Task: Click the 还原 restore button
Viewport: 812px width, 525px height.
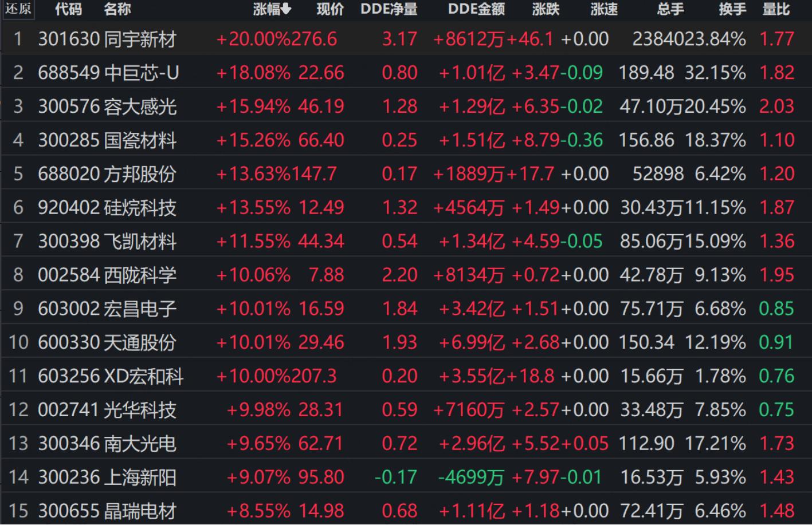Action: 18,9
